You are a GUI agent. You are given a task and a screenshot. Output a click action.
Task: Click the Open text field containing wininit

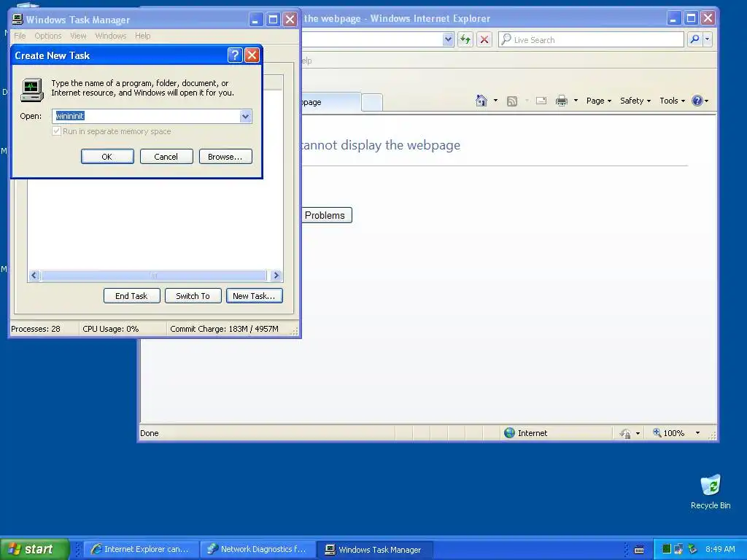coord(146,116)
